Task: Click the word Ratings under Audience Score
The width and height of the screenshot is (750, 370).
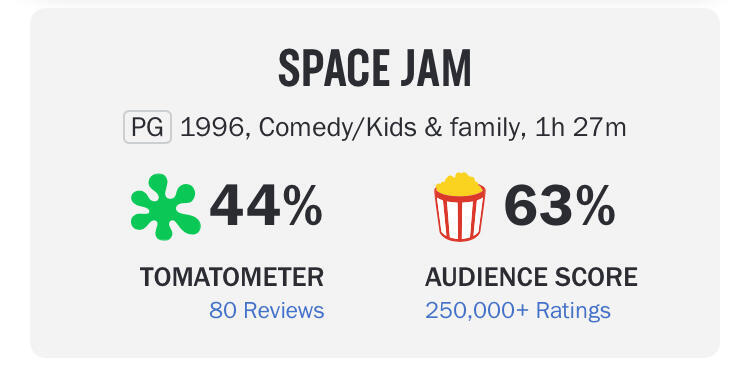Action: (573, 311)
